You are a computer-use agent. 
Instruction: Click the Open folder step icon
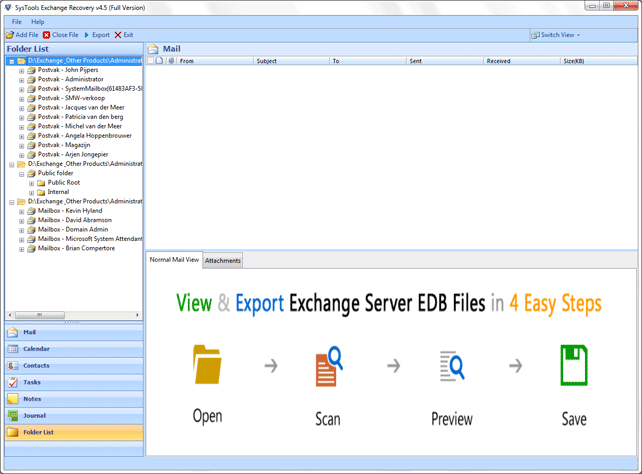[x=208, y=364]
